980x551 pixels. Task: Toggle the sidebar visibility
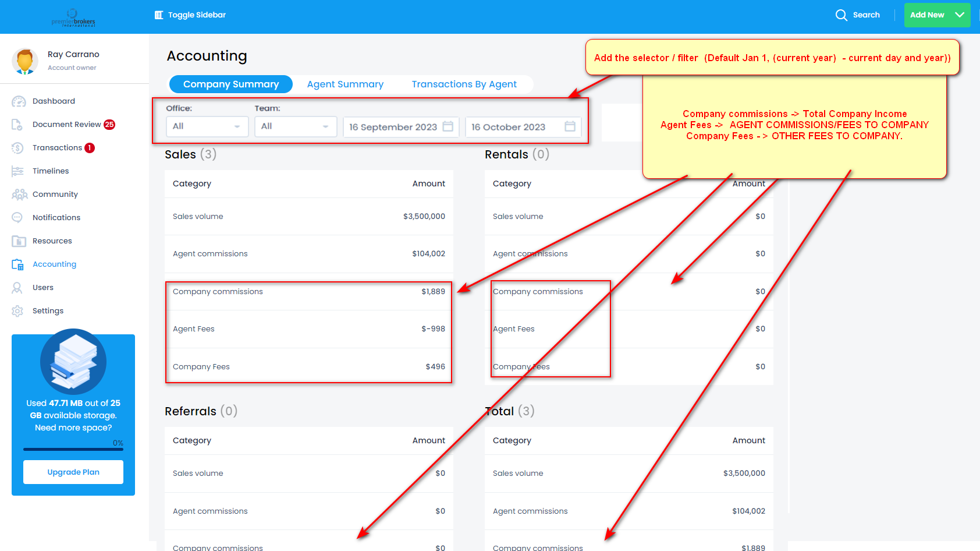[190, 15]
